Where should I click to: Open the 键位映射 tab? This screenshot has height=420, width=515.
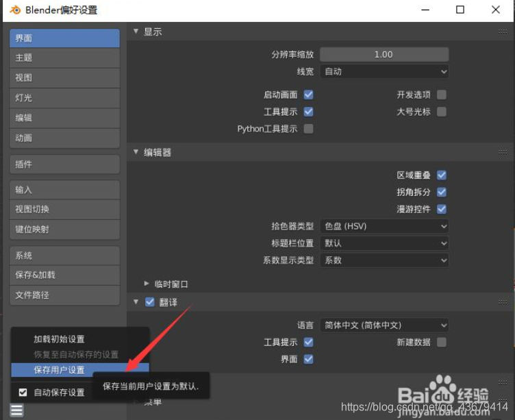[64, 230]
